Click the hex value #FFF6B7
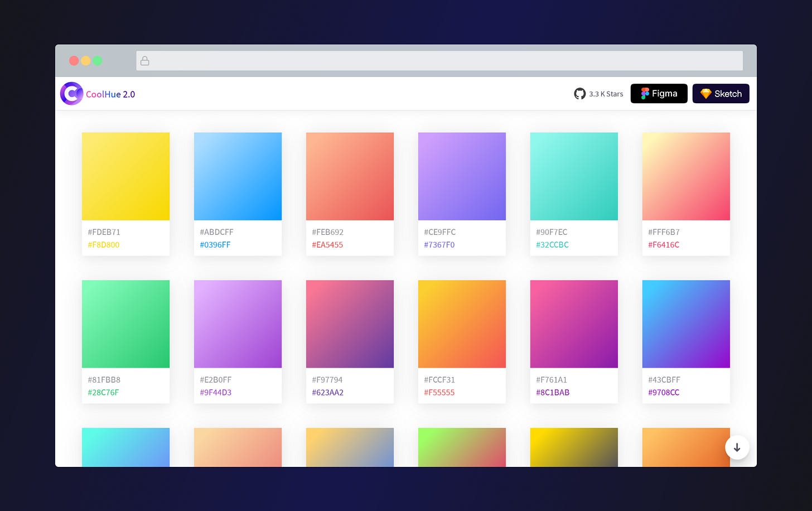 coord(664,232)
